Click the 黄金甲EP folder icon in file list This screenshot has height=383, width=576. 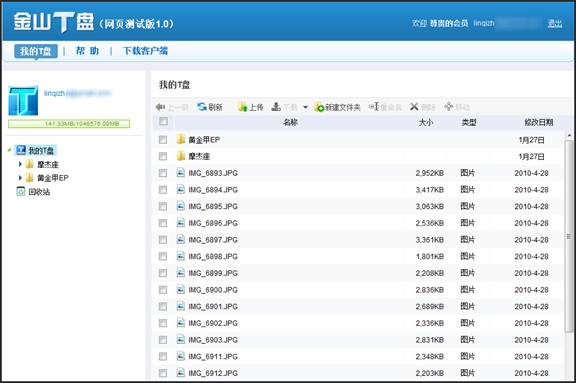pos(181,139)
